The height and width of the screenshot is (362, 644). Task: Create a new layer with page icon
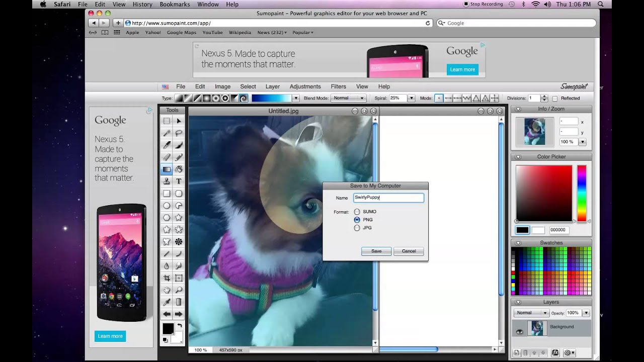[517, 353]
